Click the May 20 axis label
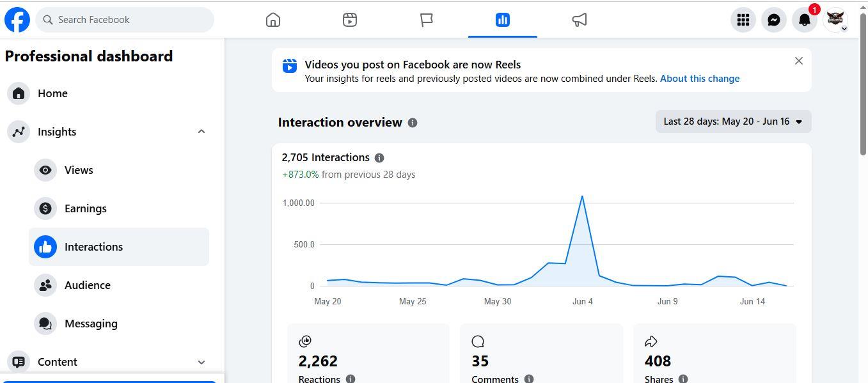The height and width of the screenshot is (383, 868). [327, 301]
